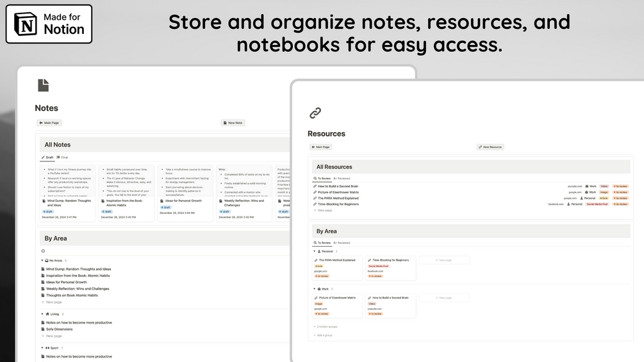
Task: Open Notes on how to become more productive under Living
Action: (78, 323)
